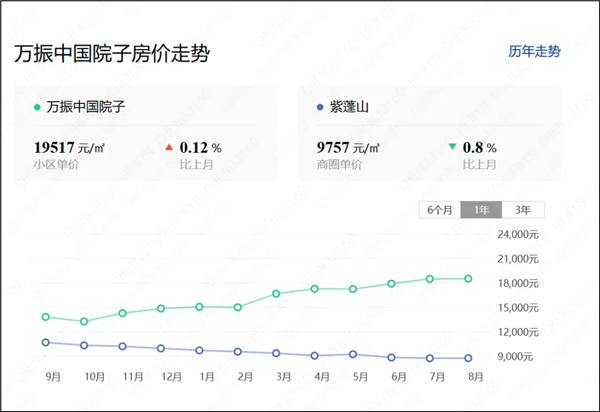Click the 万振中国院子房价走势 heading
600x412 pixels.
point(112,54)
